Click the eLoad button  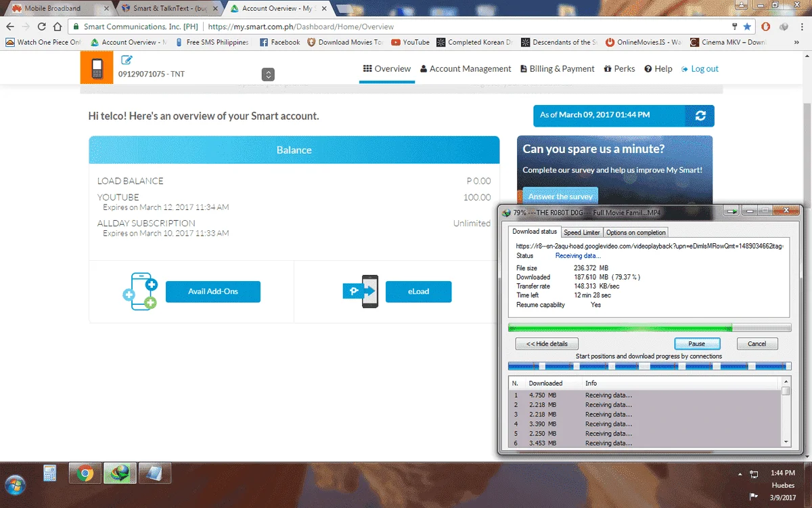pos(418,291)
